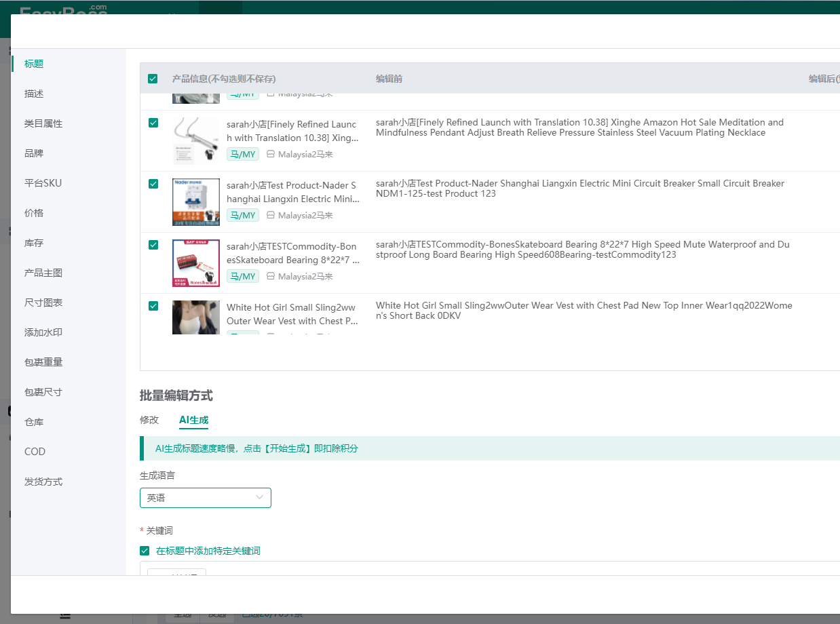This screenshot has height=624, width=840.
Task: Toggle 在标题中添加特定关键词 checkbox
Action: pos(145,551)
